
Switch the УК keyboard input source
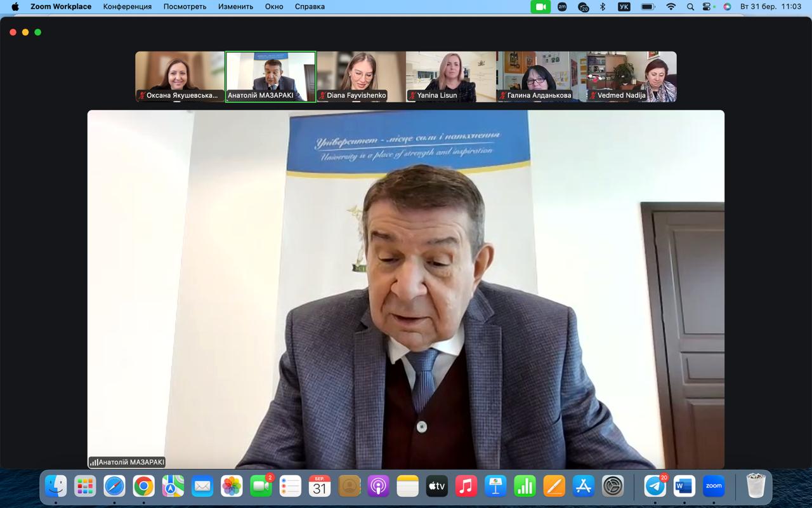coord(624,7)
